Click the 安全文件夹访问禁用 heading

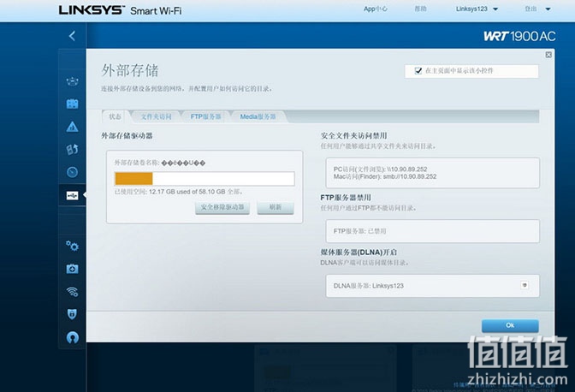tap(354, 136)
